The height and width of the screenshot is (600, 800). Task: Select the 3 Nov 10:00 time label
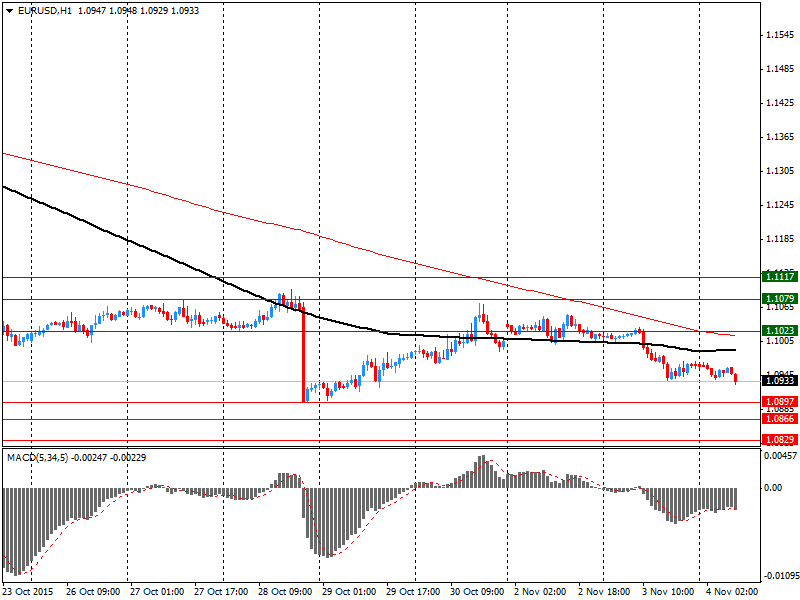click(x=668, y=592)
